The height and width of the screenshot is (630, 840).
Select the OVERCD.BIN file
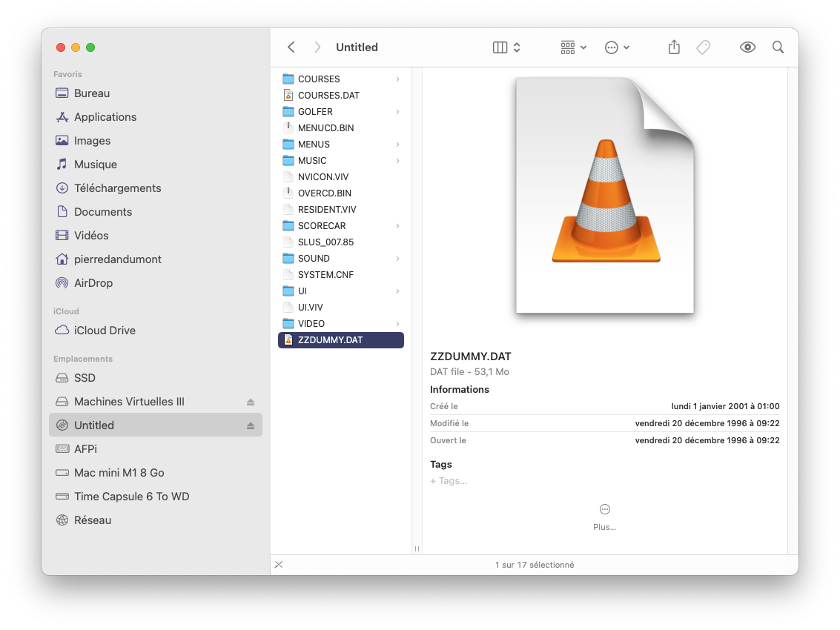341,193
